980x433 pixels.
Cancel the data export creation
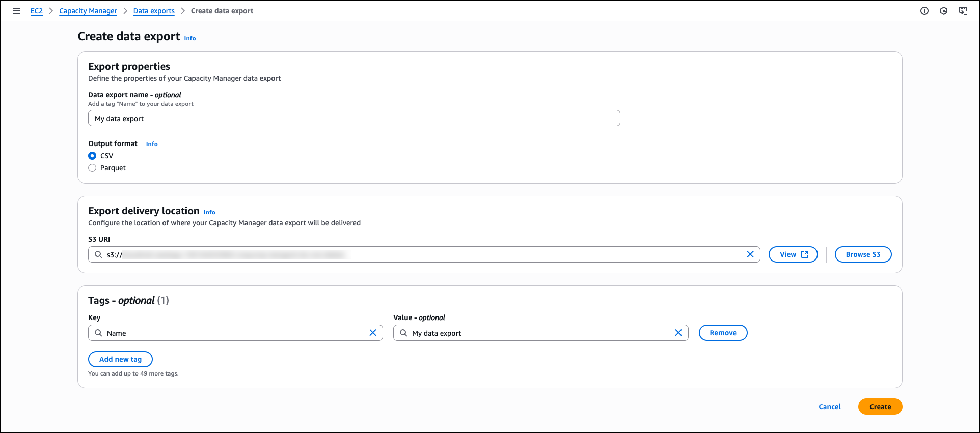coord(829,407)
